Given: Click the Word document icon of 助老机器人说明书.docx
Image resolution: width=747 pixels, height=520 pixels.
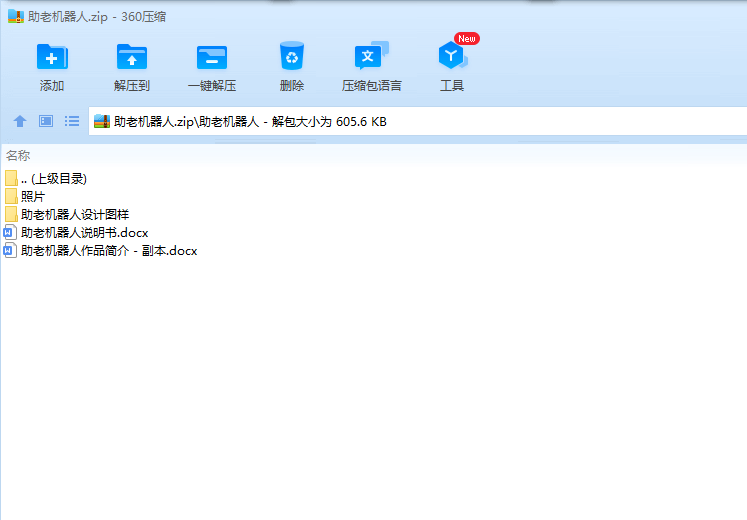Looking at the screenshot, I should (x=10, y=232).
